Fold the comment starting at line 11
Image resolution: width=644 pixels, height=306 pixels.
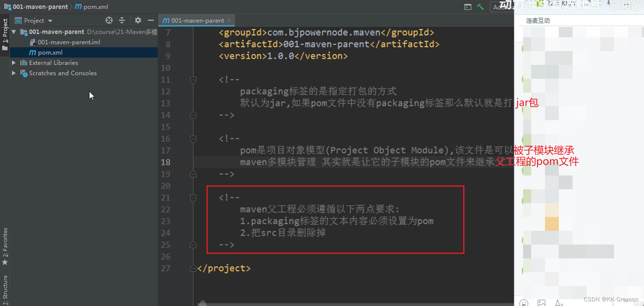tap(193, 80)
